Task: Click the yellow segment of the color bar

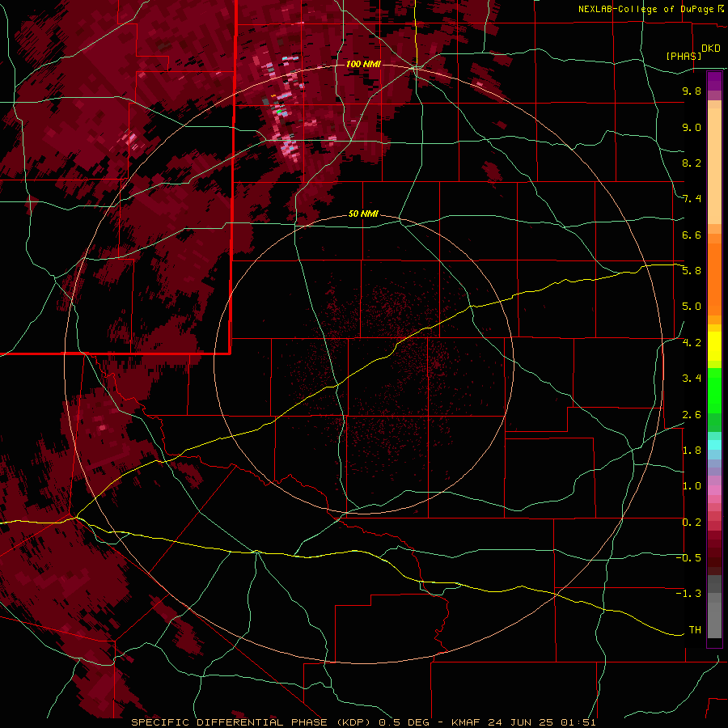Action: 714,346
